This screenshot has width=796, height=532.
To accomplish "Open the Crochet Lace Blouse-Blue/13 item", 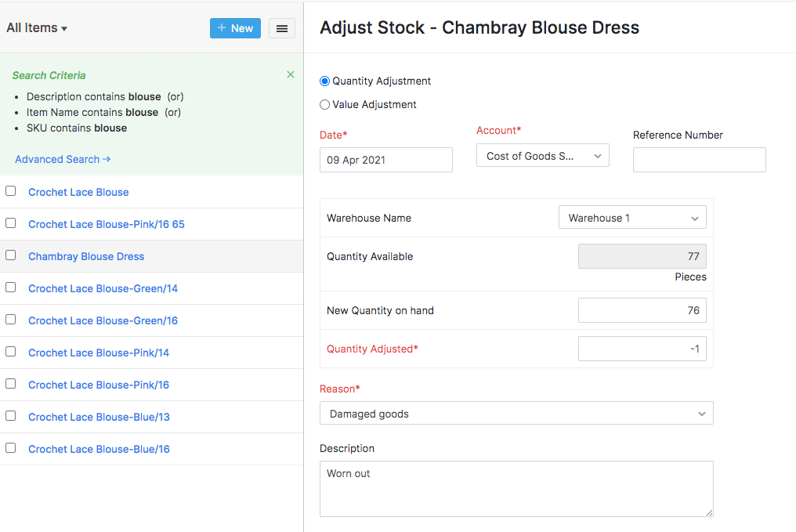I will point(98,416).
